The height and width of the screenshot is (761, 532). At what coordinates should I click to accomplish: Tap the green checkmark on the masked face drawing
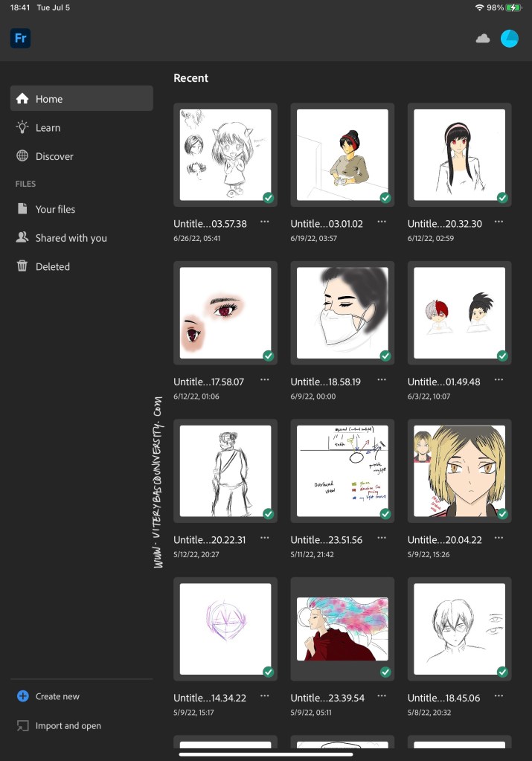tap(385, 356)
